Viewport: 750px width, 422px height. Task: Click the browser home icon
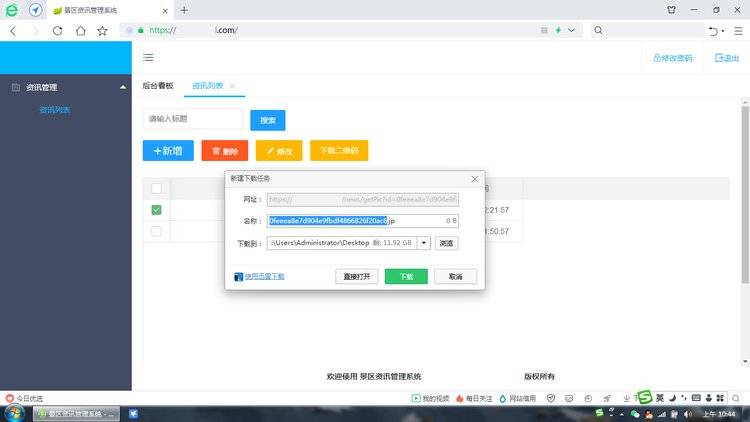pyautogui.click(x=80, y=30)
